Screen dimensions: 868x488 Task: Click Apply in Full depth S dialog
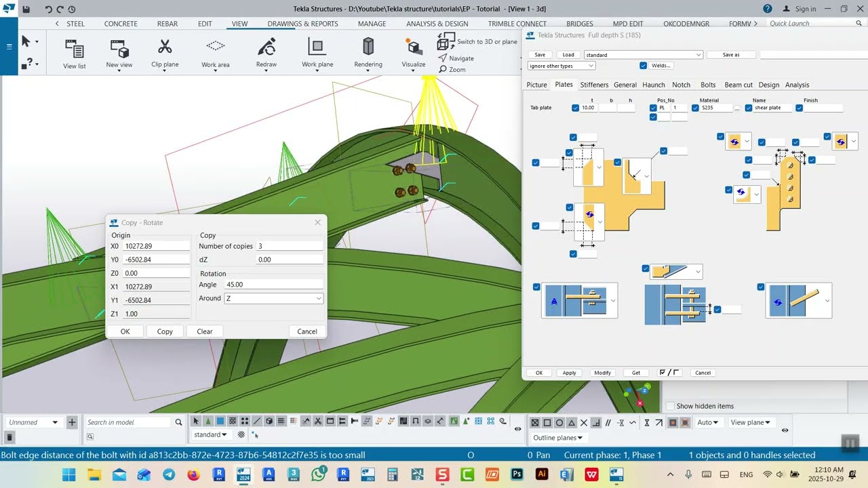click(570, 373)
